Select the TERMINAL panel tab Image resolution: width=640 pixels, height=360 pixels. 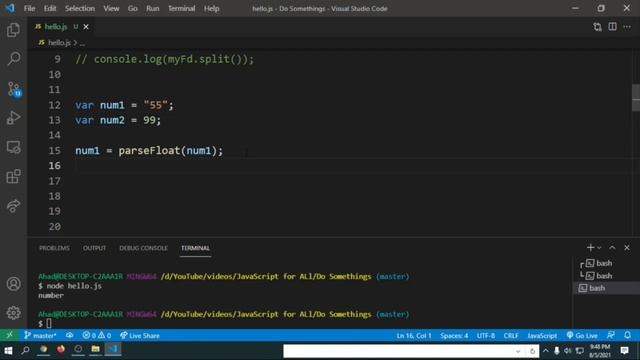[x=195, y=248]
